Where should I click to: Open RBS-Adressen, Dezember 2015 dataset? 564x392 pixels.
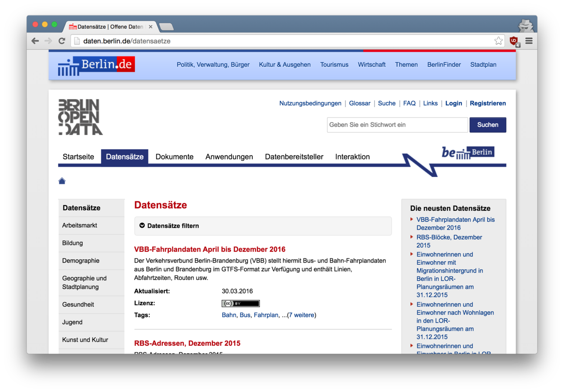(x=187, y=344)
